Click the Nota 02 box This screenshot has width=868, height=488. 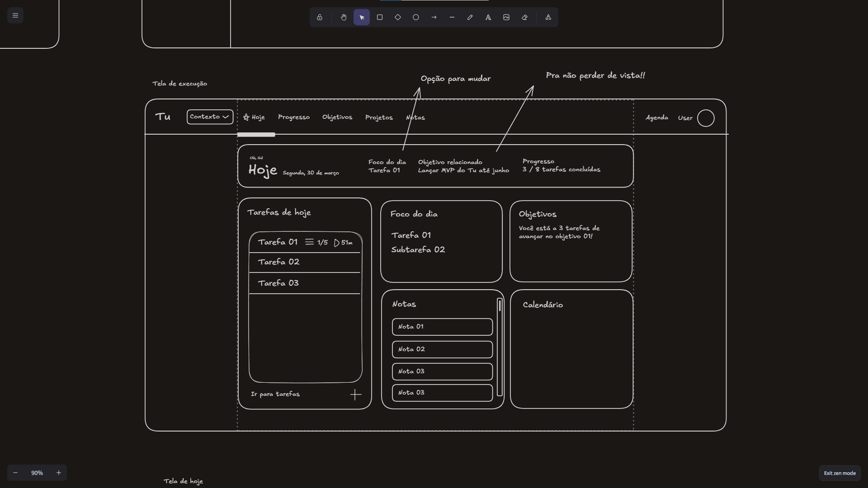click(442, 349)
